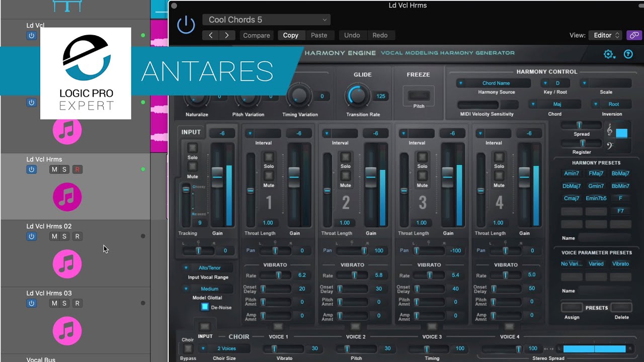This screenshot has height=362, width=644.
Task: Select the BbMaj7 harmony preset
Action: 620,173
